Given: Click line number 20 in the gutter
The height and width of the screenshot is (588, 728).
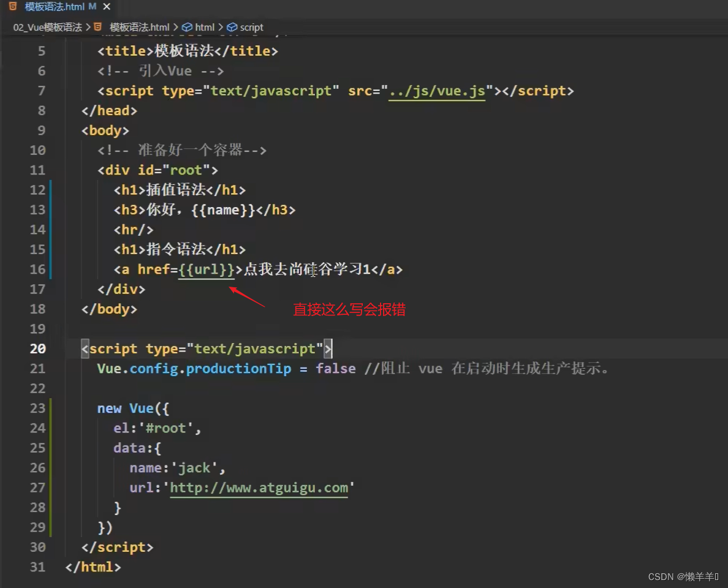Looking at the screenshot, I should [x=38, y=349].
